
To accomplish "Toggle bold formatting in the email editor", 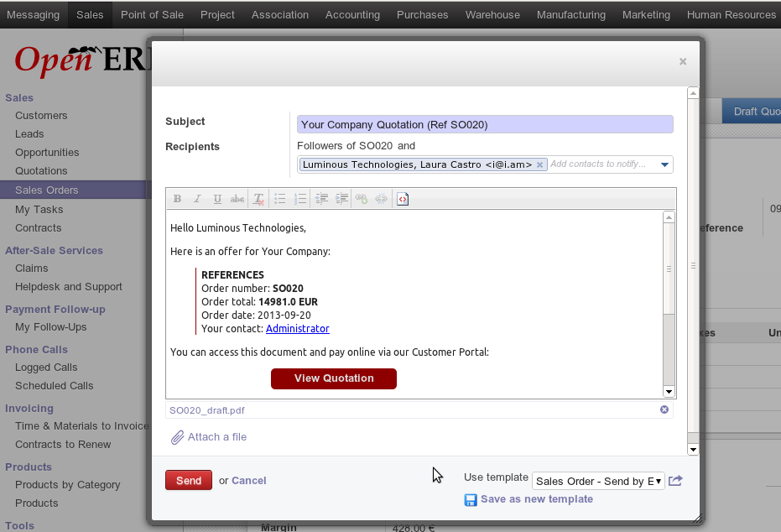I will point(177,199).
